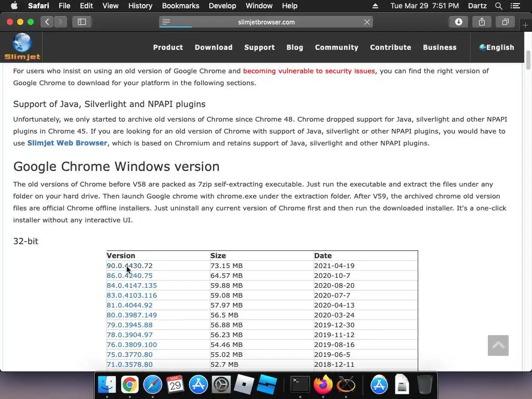Open Roblox Studio blue icon in Dock
The width and height of the screenshot is (532, 399).
[267, 385]
